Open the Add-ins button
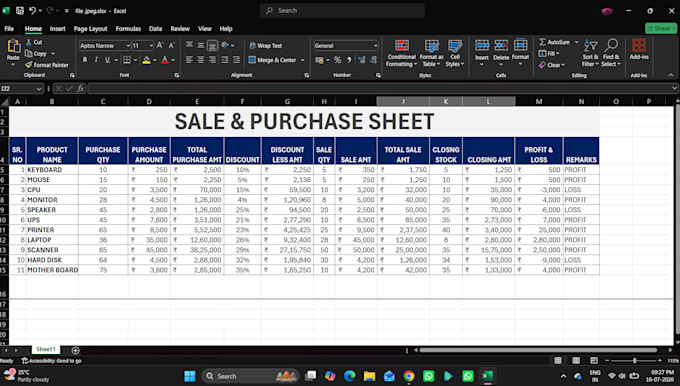680x386 pixels. point(639,49)
